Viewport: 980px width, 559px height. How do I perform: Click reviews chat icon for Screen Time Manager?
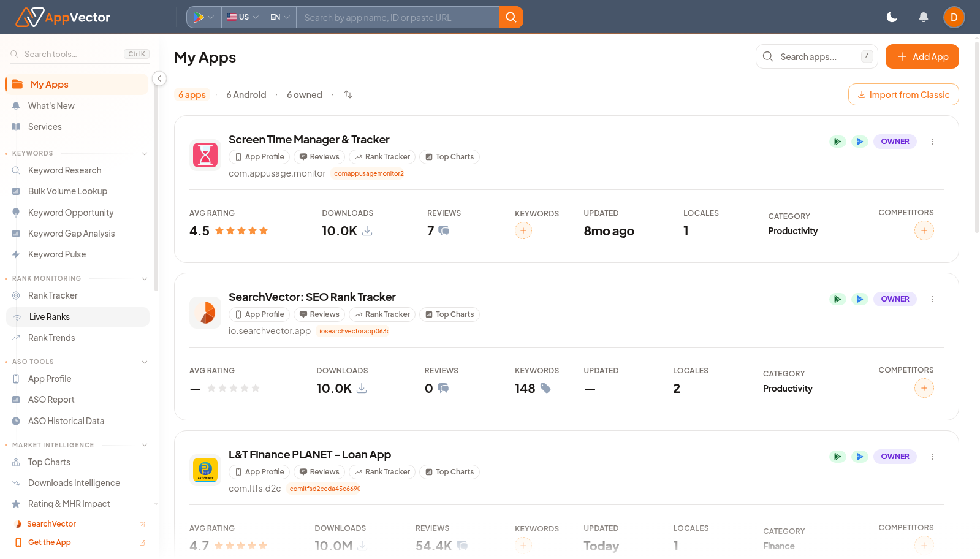[x=444, y=231]
